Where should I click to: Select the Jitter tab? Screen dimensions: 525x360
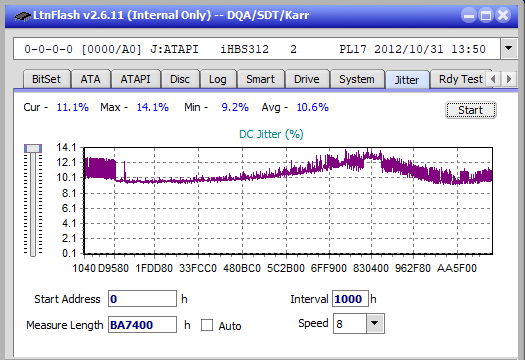click(407, 80)
